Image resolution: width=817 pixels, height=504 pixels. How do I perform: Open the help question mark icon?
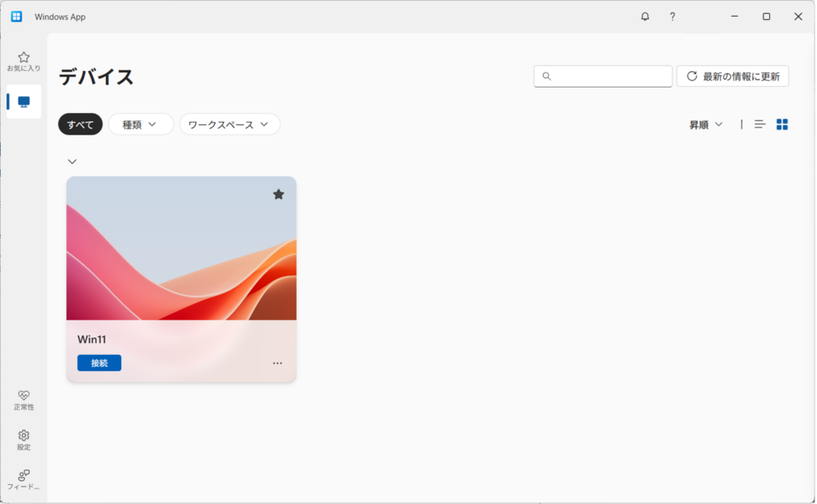tap(673, 17)
